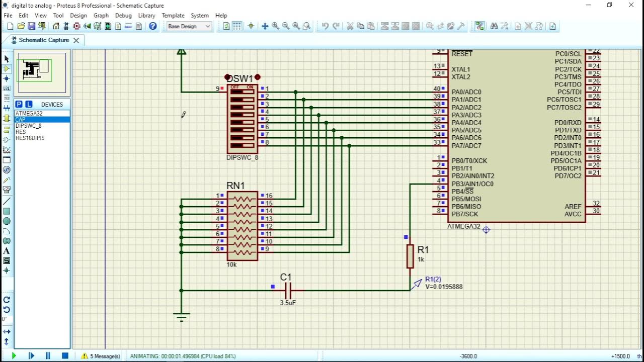The image size is (644, 362).
Task: Click the Center At Cursor crosshair icon
Action: [265, 26]
